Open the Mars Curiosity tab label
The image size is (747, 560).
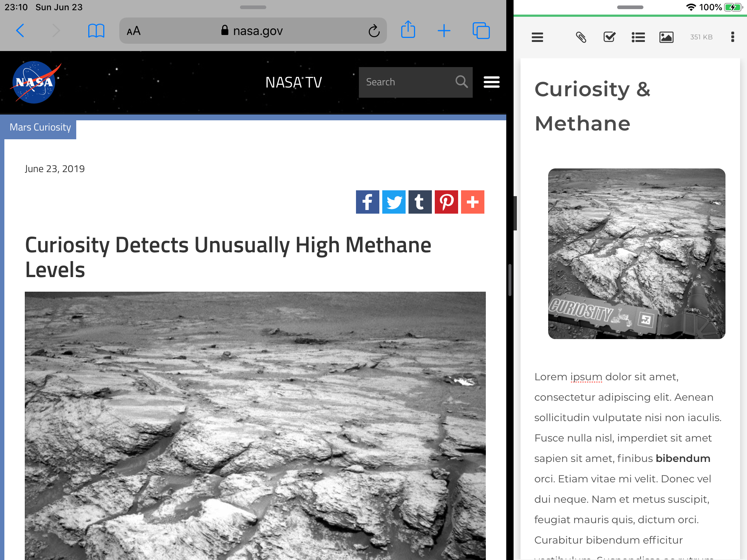coord(40,127)
